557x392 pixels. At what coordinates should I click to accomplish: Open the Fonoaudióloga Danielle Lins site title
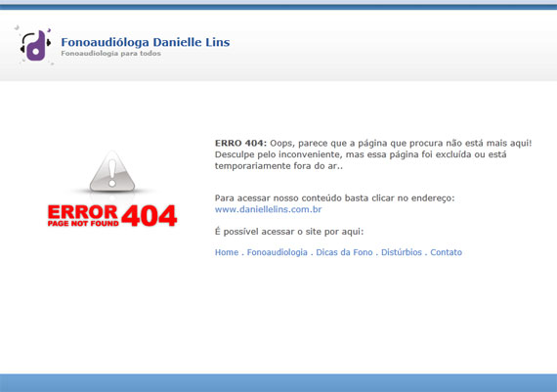pyautogui.click(x=146, y=42)
